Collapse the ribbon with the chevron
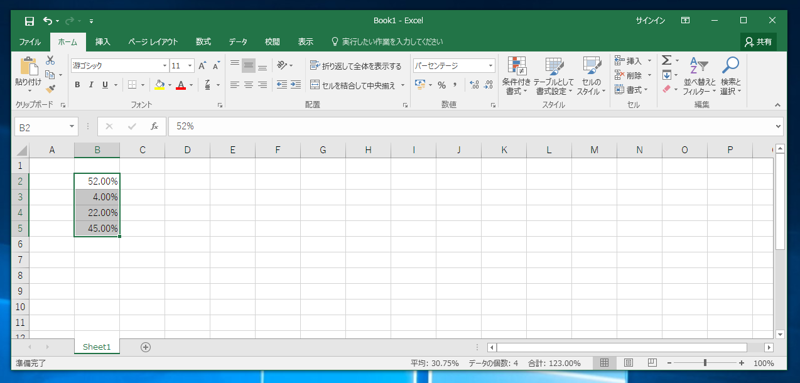Image resolution: width=800 pixels, height=383 pixels. click(x=778, y=105)
